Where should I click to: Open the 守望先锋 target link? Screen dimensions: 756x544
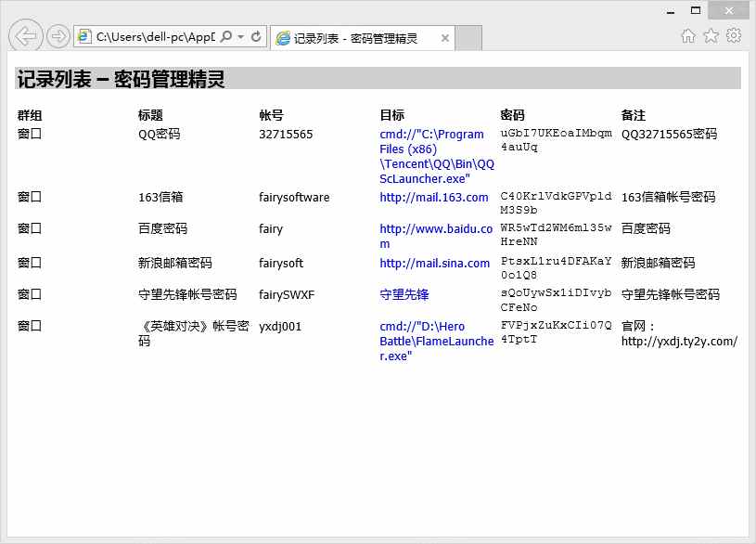pos(404,294)
